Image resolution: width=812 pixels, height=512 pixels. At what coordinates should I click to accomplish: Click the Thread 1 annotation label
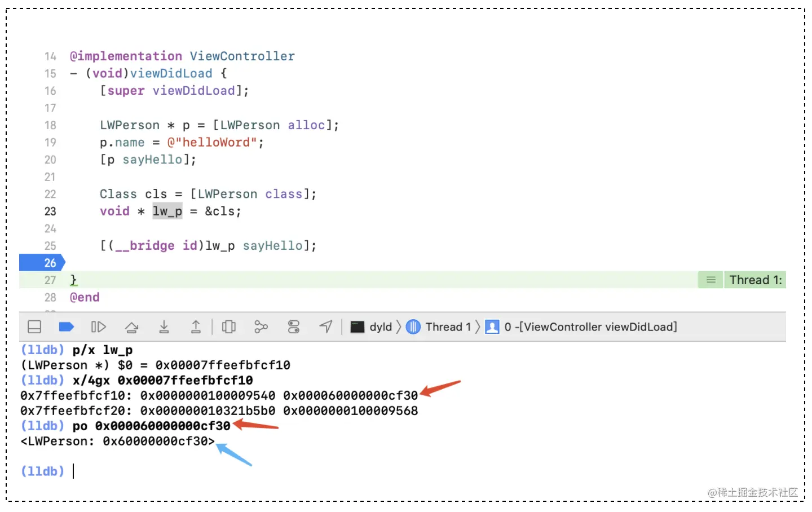point(756,280)
